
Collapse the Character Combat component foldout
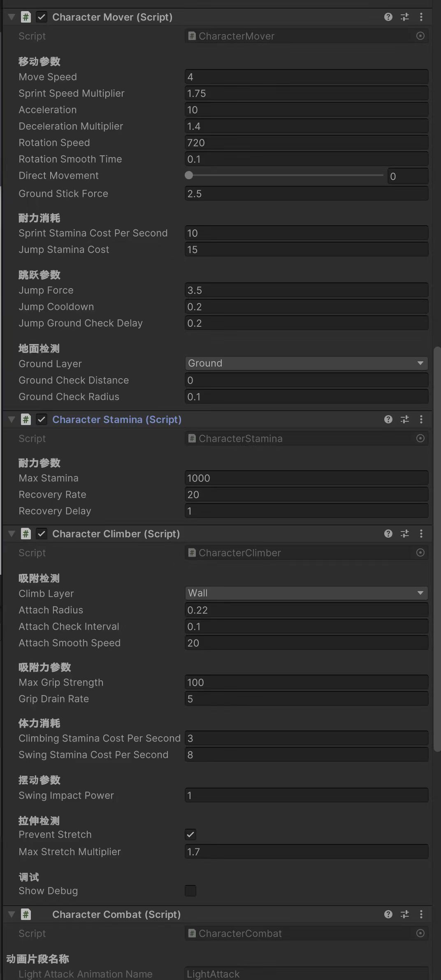[12, 914]
